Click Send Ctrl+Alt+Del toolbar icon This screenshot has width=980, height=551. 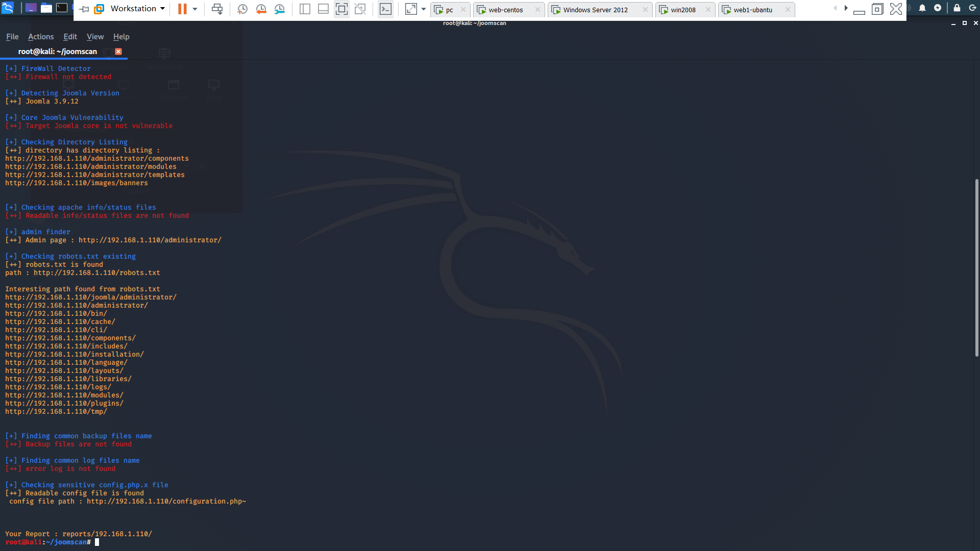[x=217, y=9]
